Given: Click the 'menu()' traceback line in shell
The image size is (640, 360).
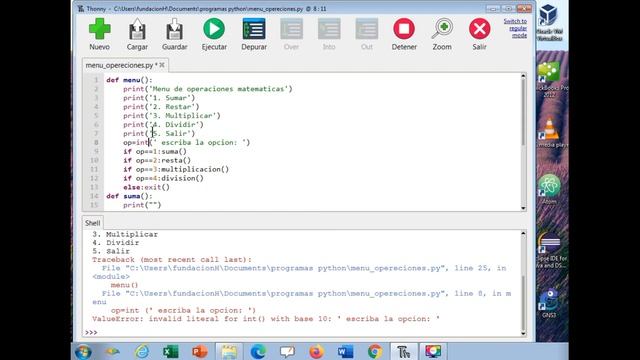Looking at the screenshot, I should (x=124, y=285).
